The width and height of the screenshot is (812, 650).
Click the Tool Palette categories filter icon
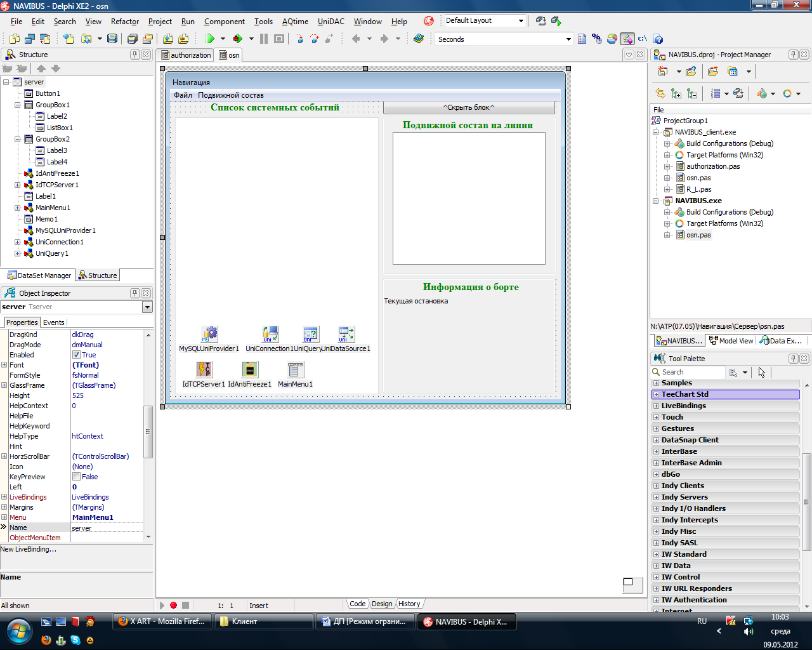(x=733, y=373)
